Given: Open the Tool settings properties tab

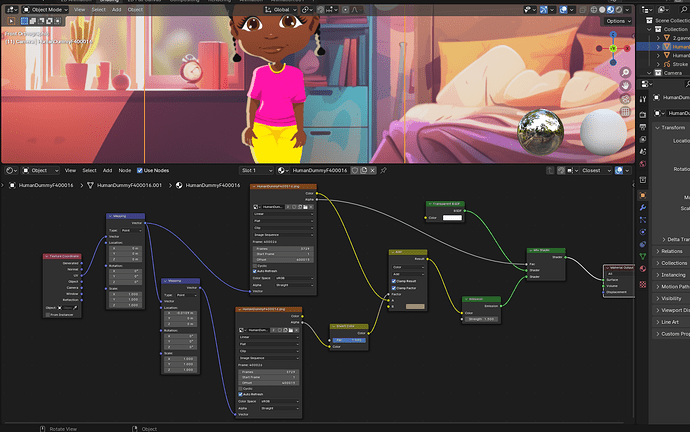Looking at the screenshot, I should (643, 99).
